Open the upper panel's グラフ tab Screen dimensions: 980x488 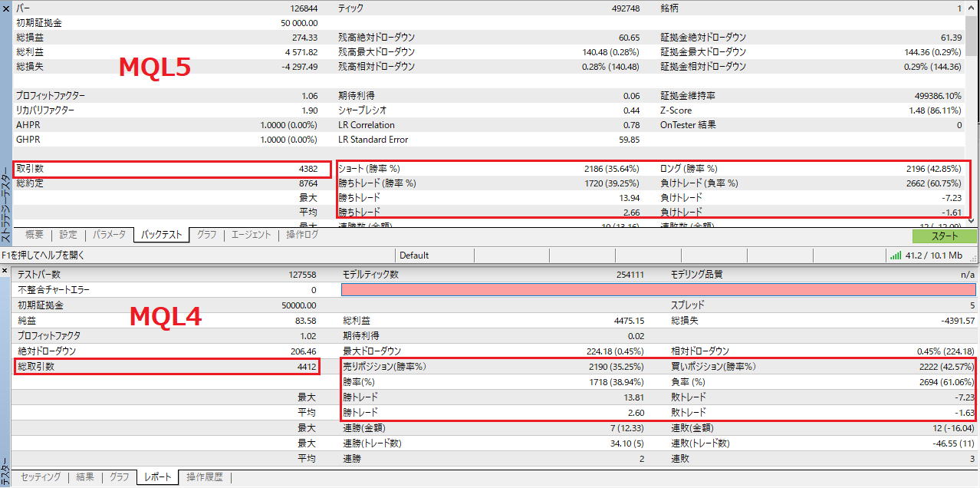coord(206,235)
